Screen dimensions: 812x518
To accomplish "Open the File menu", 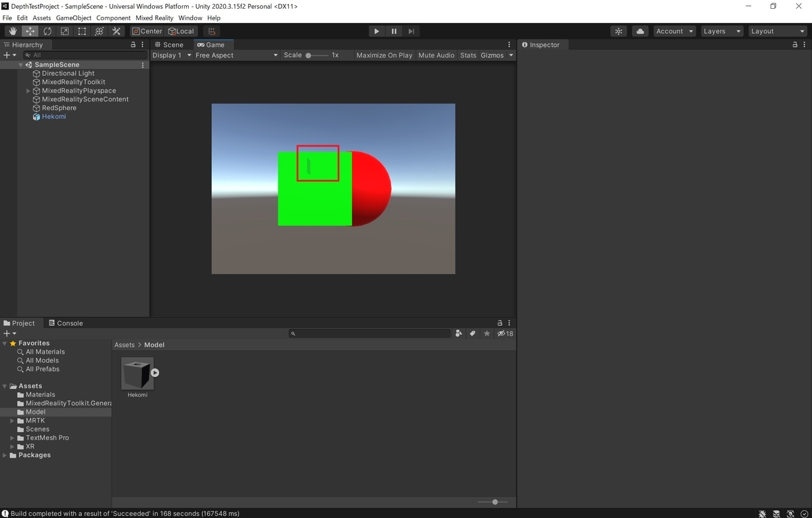I will (x=7, y=18).
